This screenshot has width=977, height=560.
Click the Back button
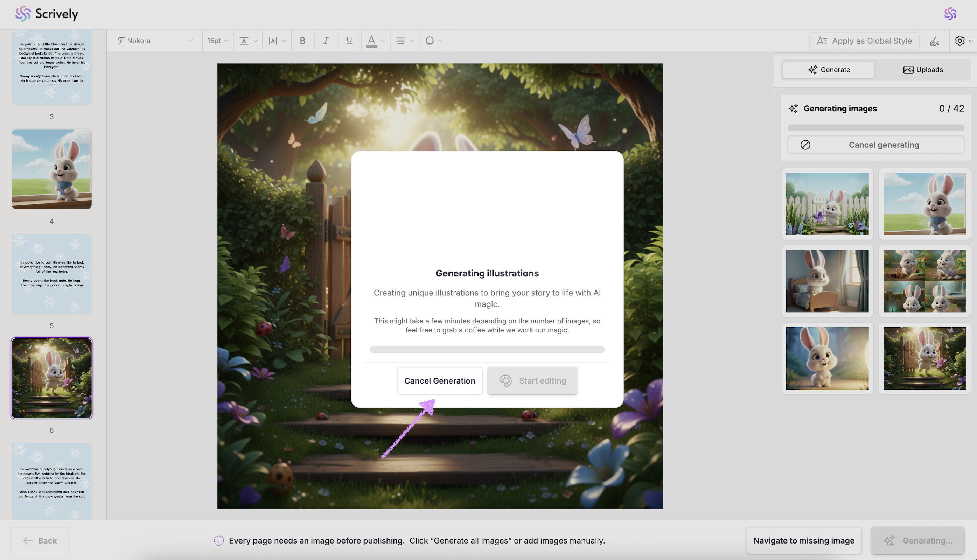pyautogui.click(x=40, y=540)
